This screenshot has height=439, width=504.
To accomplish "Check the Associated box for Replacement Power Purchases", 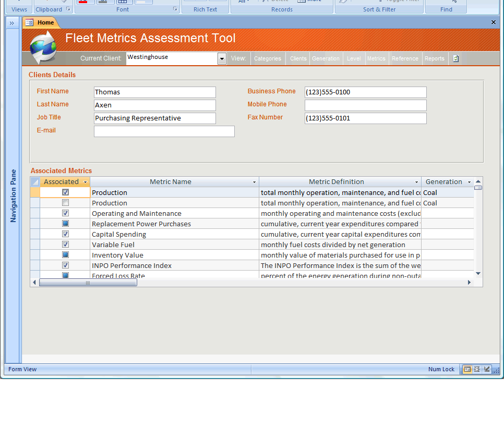I will pyautogui.click(x=65, y=224).
